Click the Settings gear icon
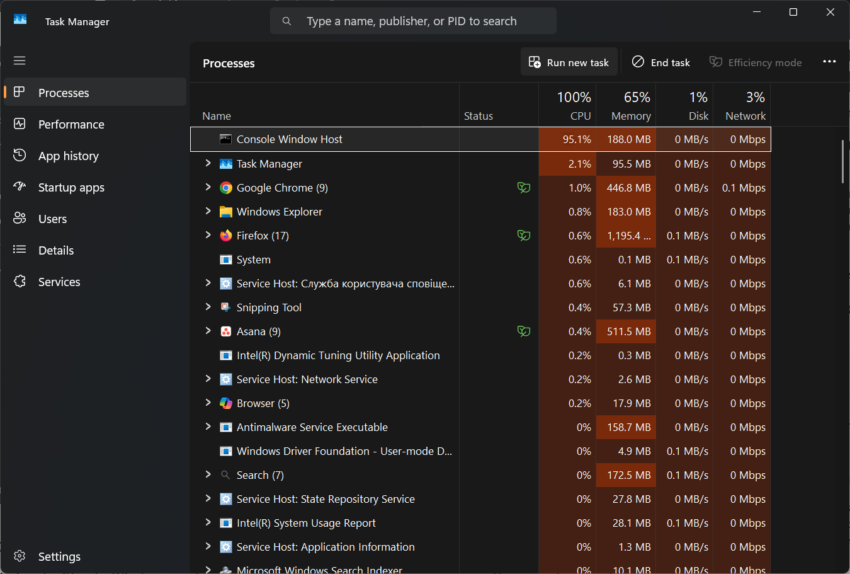The image size is (850, 574). [20, 556]
